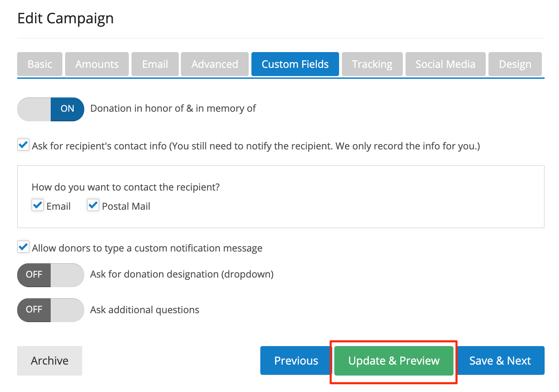This screenshot has width=559, height=392.
Task: Open the Basic tab
Action: click(x=40, y=64)
